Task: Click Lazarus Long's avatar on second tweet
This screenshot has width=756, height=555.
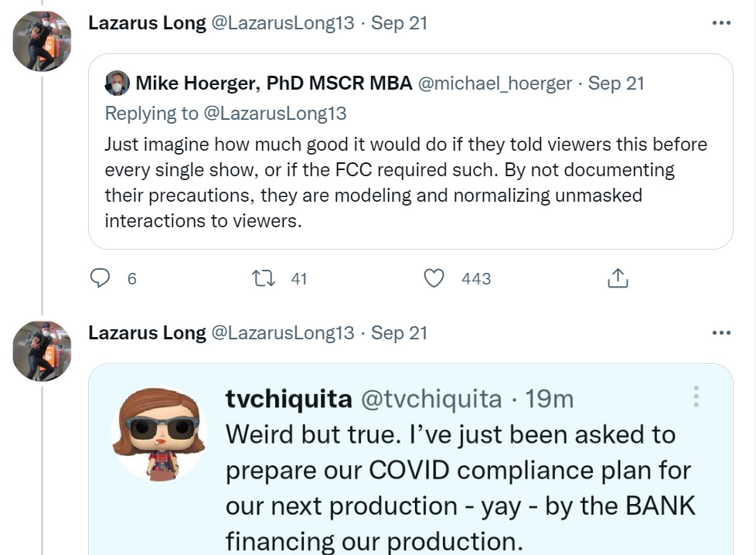Action: click(42, 350)
